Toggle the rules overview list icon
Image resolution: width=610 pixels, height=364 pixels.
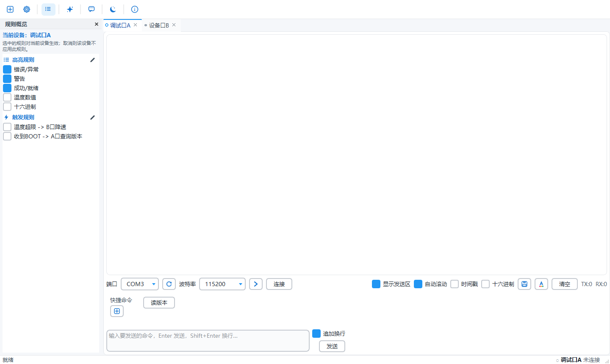click(x=48, y=9)
